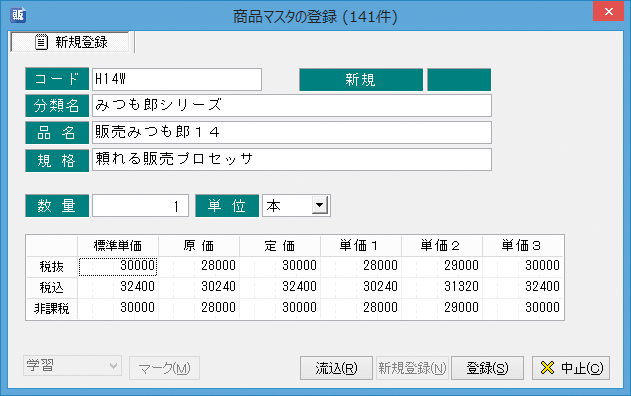Click the 非課税 row header
The height and width of the screenshot is (396, 631).
point(52,308)
